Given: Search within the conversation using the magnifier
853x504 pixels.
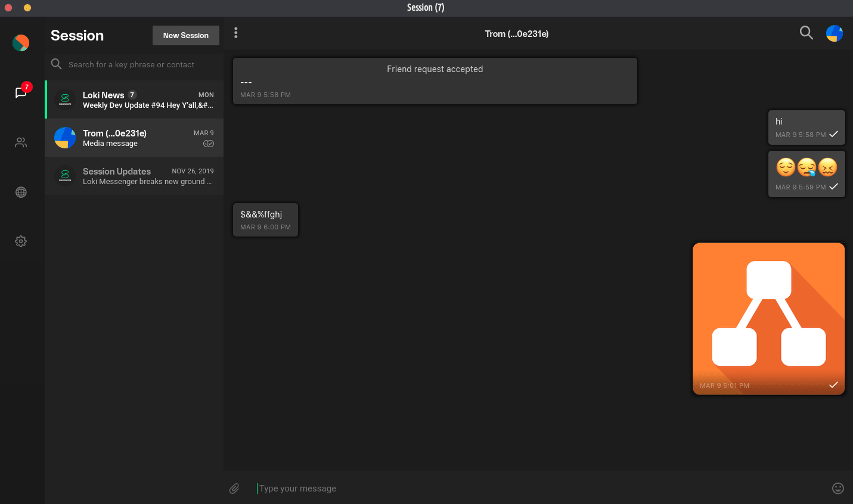Looking at the screenshot, I should click(x=806, y=33).
